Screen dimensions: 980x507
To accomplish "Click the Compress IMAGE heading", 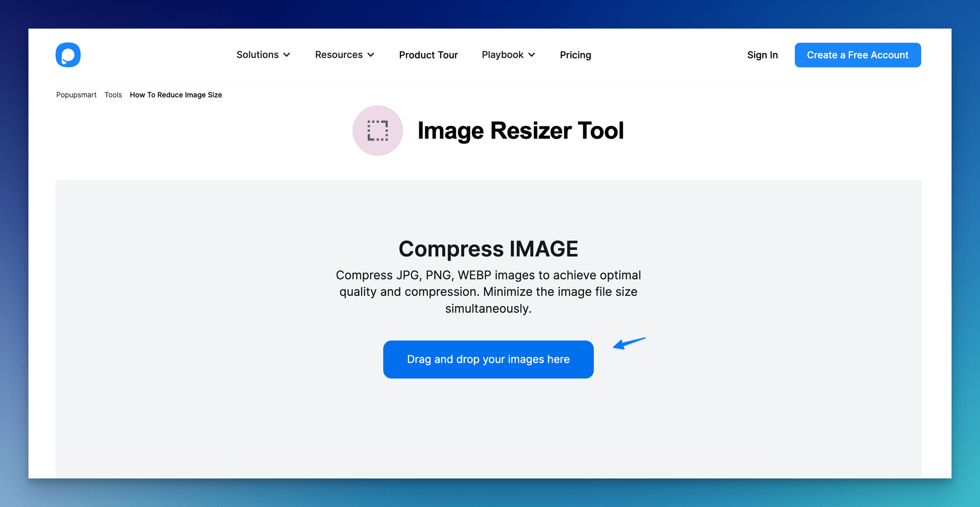I will (488, 249).
